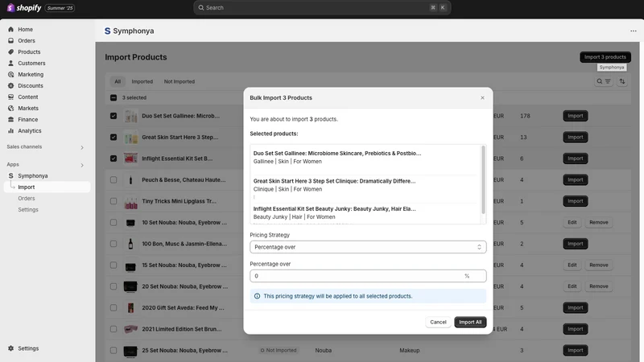Screen dimensions: 644x362
Task: Switch to the Imported tab
Action: [142, 82]
